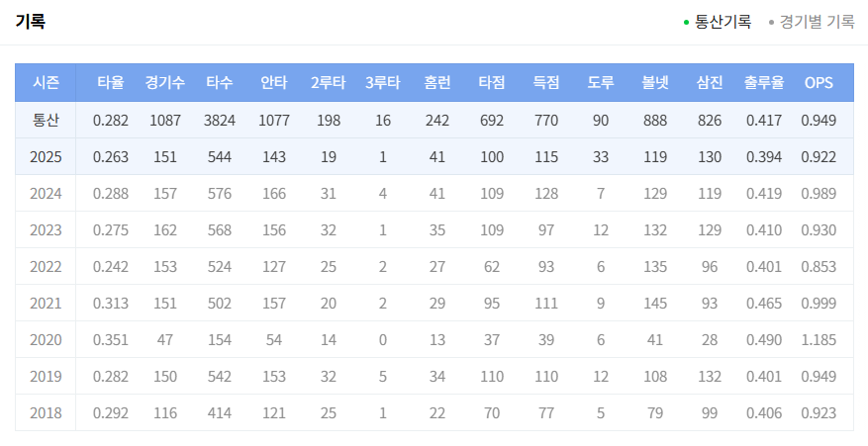Select the 2024 season row
The width and height of the screenshot is (868, 446).
tap(46, 194)
